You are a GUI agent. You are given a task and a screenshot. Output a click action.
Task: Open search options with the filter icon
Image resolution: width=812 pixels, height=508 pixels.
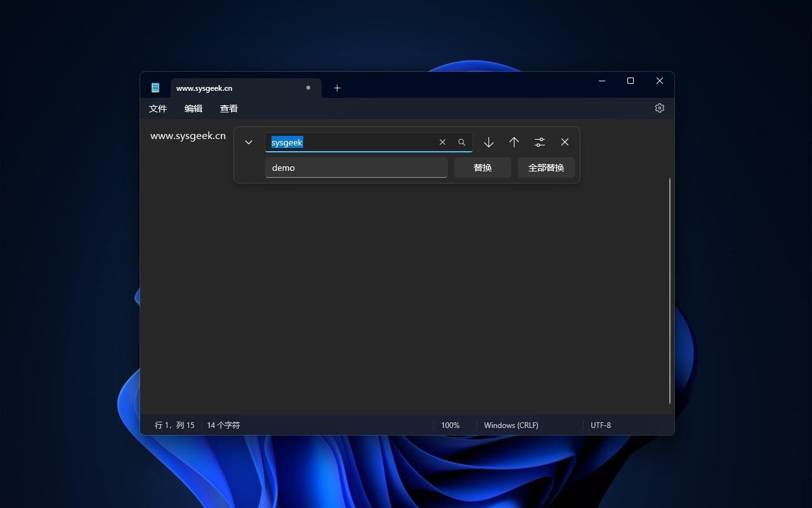tap(539, 142)
